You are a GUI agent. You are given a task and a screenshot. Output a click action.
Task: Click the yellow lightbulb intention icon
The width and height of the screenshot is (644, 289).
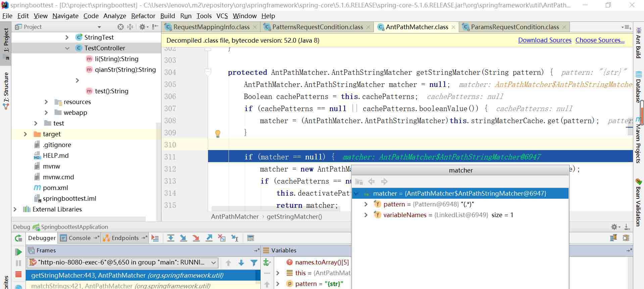click(x=218, y=134)
